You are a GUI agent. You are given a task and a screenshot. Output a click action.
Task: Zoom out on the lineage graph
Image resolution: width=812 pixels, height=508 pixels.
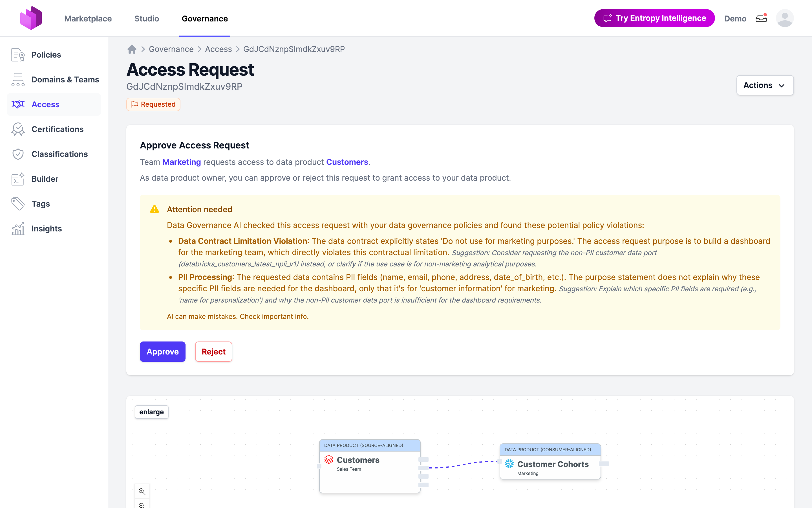tap(142, 505)
